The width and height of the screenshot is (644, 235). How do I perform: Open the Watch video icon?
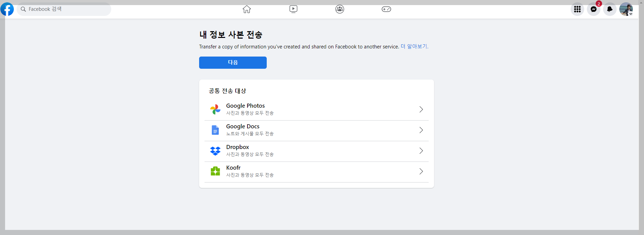pyautogui.click(x=293, y=9)
